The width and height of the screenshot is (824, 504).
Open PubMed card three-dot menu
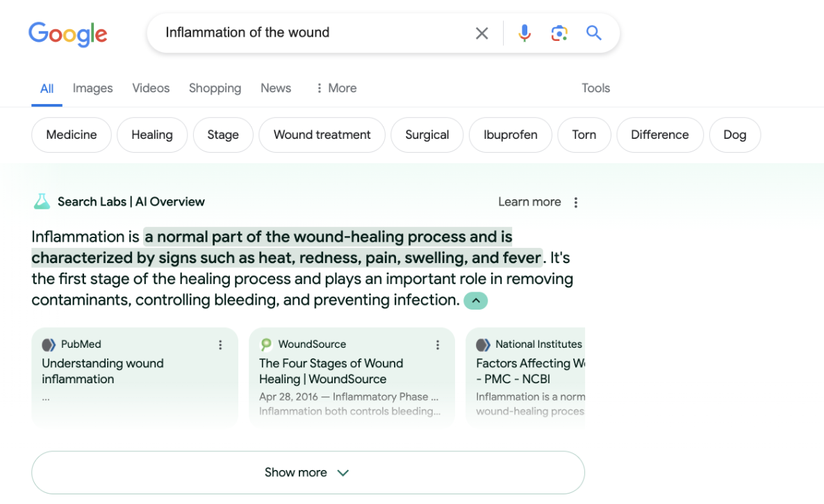pos(220,345)
